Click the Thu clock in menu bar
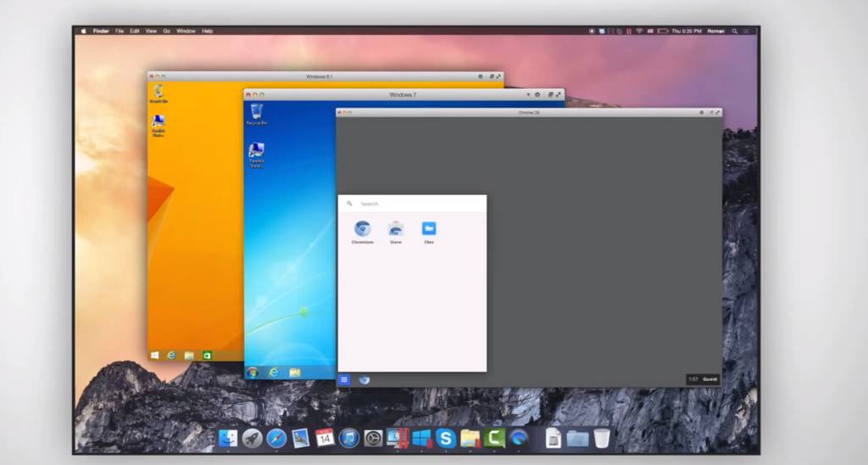This screenshot has width=868, height=465. pyautogui.click(x=687, y=31)
